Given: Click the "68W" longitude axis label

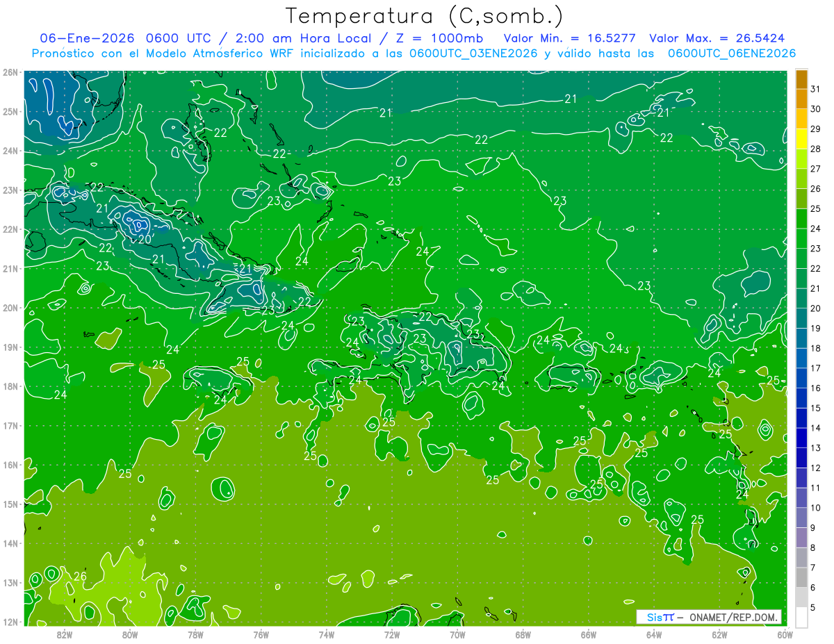Looking at the screenshot, I should coord(523,634).
